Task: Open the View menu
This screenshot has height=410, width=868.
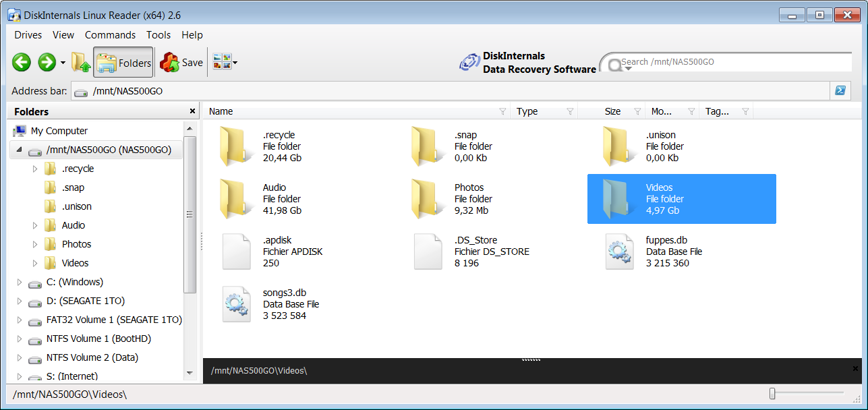Action: [x=63, y=35]
